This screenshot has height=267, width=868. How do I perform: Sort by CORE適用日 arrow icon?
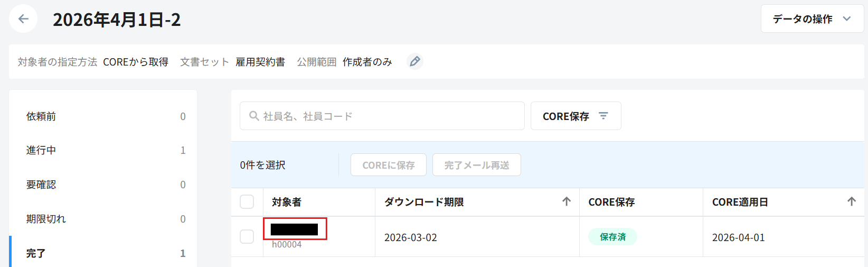point(851,201)
